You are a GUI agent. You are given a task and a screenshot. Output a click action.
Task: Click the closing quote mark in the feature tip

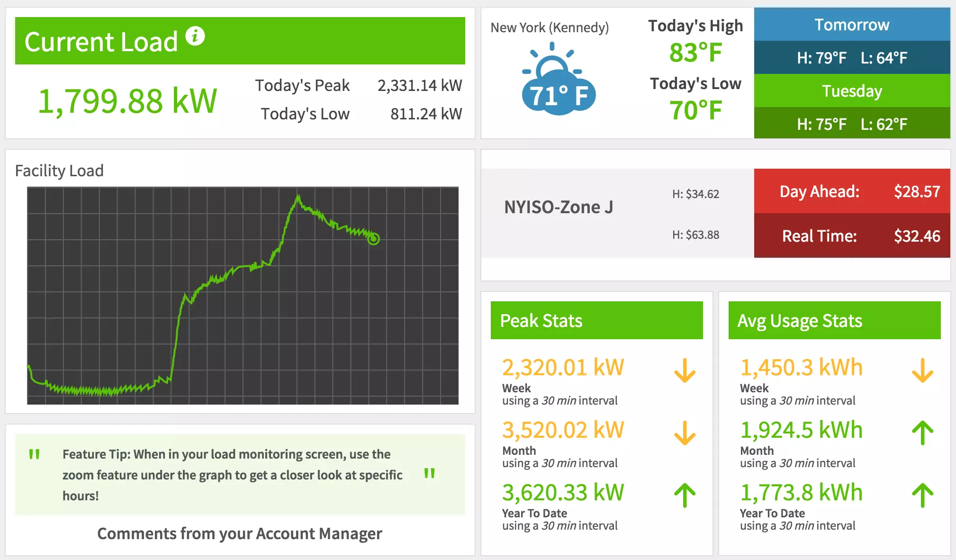coord(429,473)
